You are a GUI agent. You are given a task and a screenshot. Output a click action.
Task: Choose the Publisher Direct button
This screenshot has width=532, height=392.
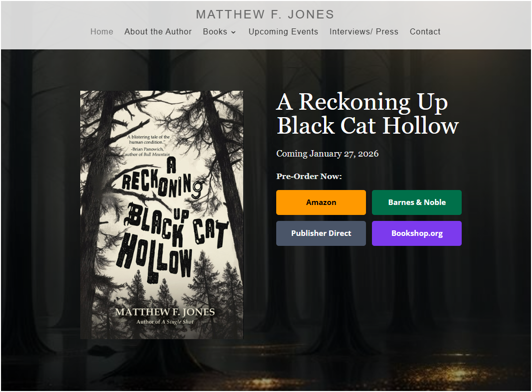[321, 233]
